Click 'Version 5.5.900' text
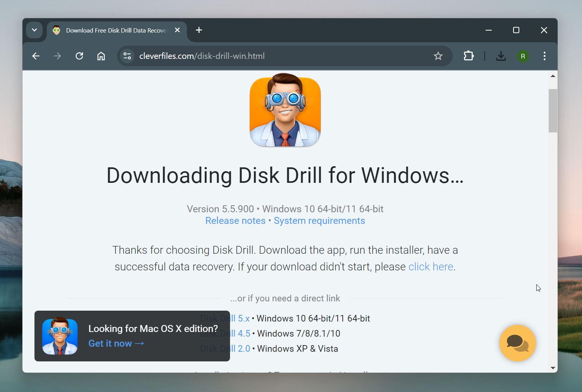The width and height of the screenshot is (582, 392). click(x=220, y=209)
